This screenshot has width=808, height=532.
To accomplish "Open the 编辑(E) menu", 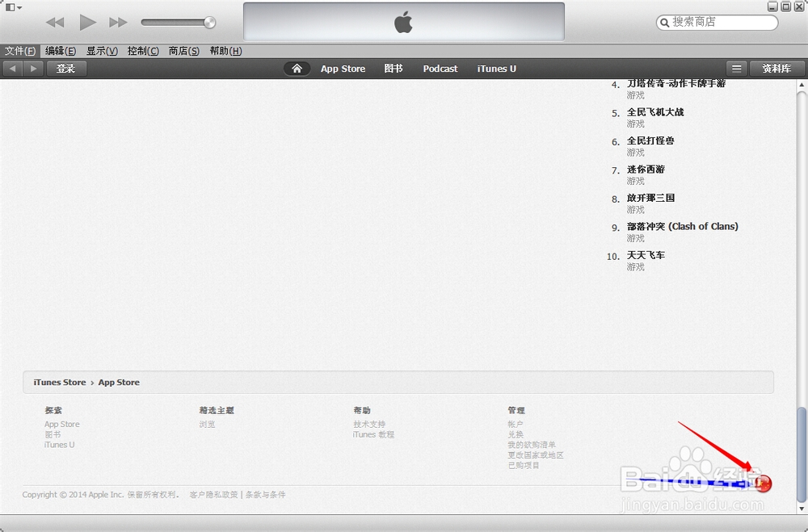I will tap(61, 51).
